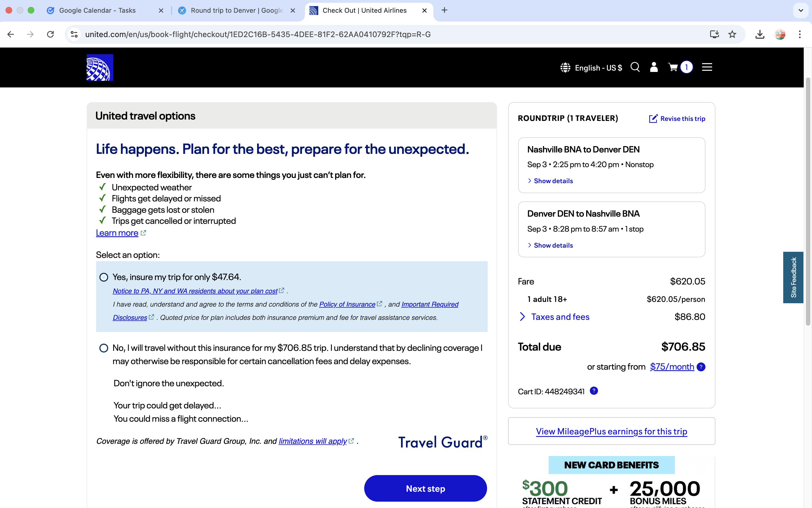Click the Total due $706.85 amount
812x508 pixels.
(683, 347)
